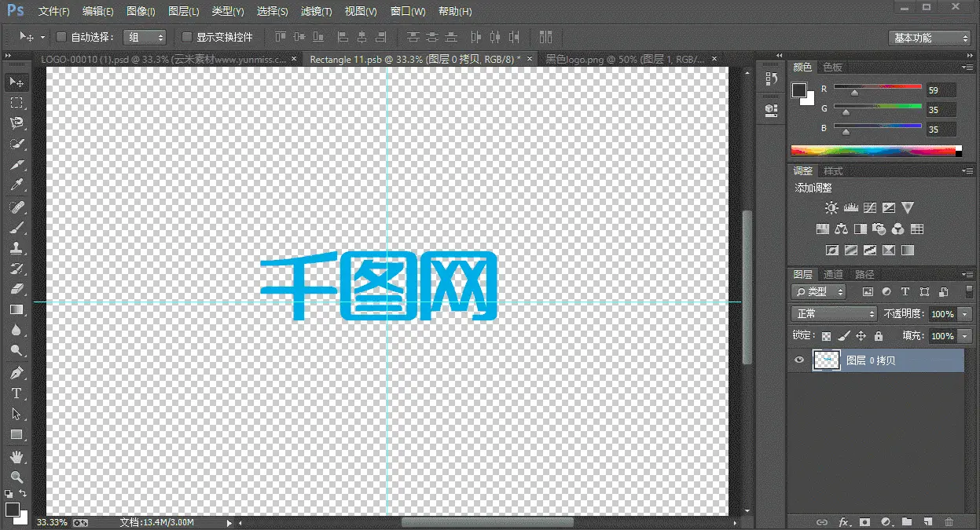Image resolution: width=980 pixels, height=530 pixels.
Task: Select the Eraser tool
Action: tap(16, 289)
